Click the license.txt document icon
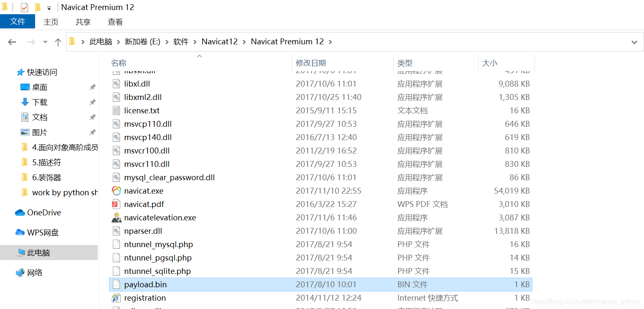Viewport: 644px width, 309px height. [116, 110]
